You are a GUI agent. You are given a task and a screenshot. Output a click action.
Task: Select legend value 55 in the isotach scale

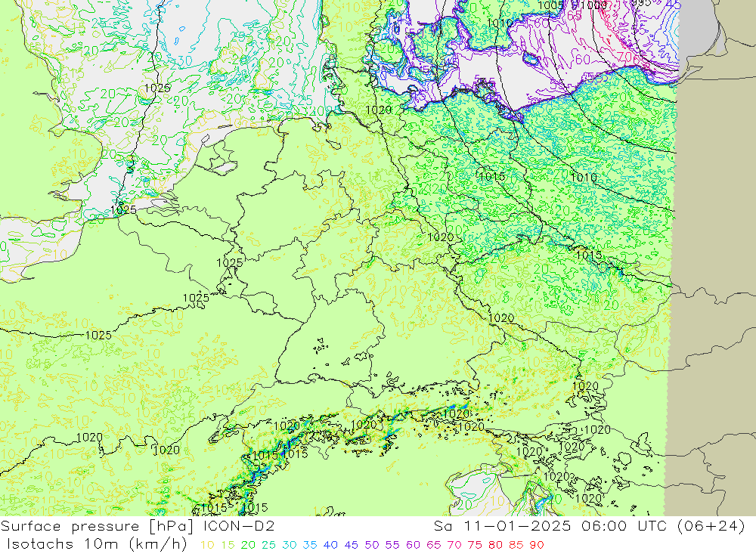[392, 545]
